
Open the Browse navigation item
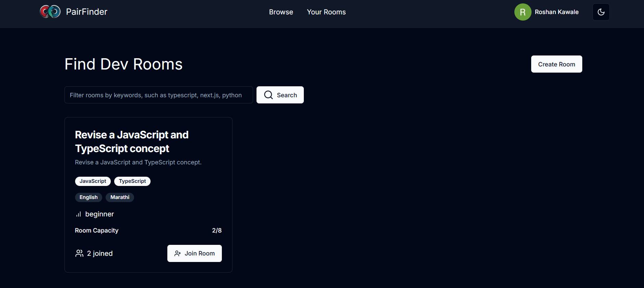coord(281,12)
